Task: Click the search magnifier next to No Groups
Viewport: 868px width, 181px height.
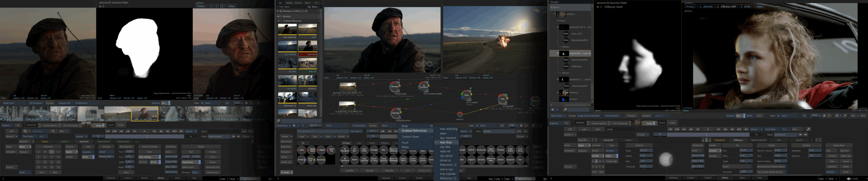Action: point(53,131)
